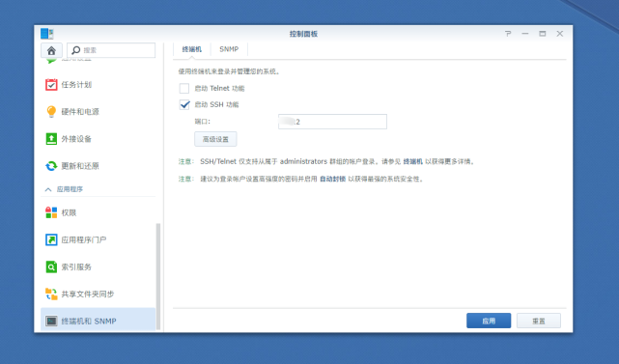Select 硬件和电源 sidebar label
The image size is (619, 364).
point(80,112)
